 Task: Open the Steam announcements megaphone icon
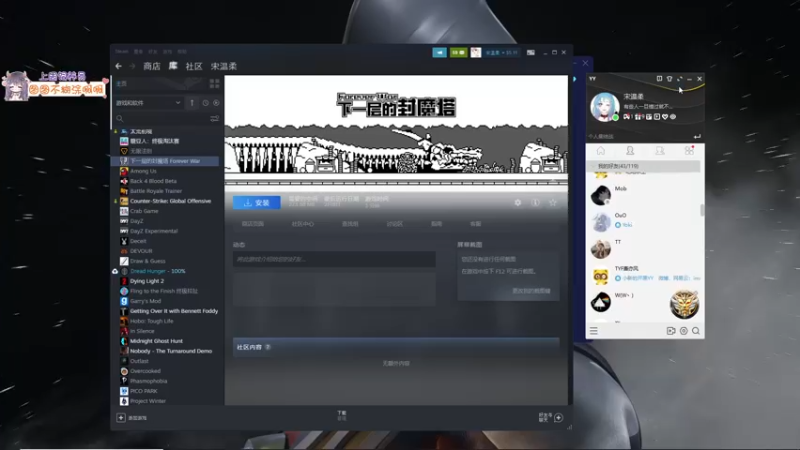(x=439, y=53)
